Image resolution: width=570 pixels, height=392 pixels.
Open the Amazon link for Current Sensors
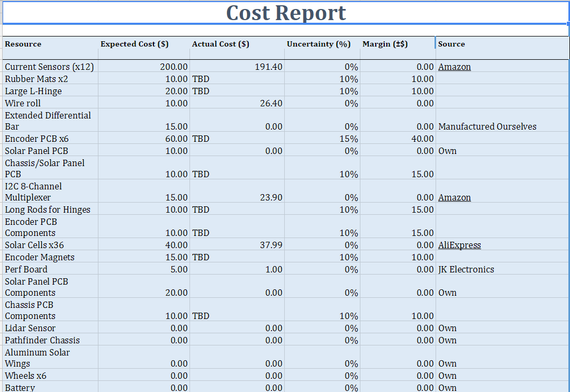point(454,67)
